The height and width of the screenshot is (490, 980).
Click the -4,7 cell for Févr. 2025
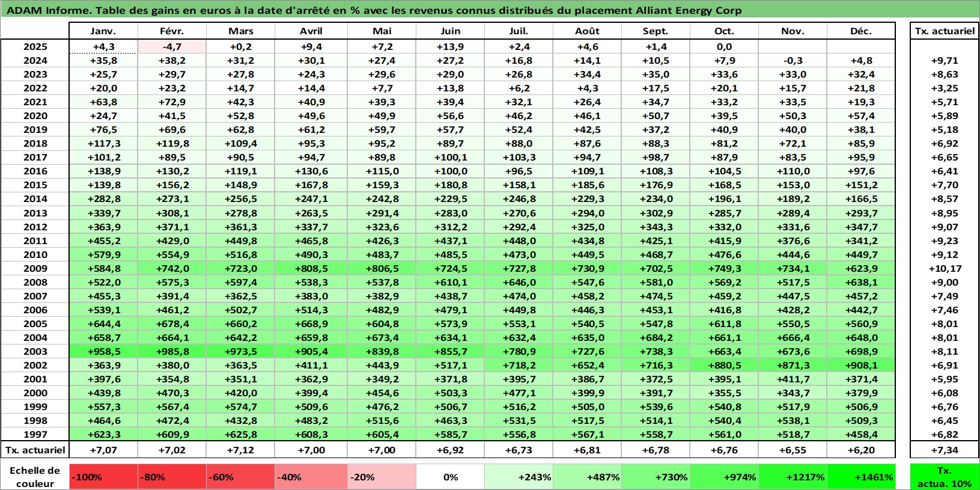172,47
